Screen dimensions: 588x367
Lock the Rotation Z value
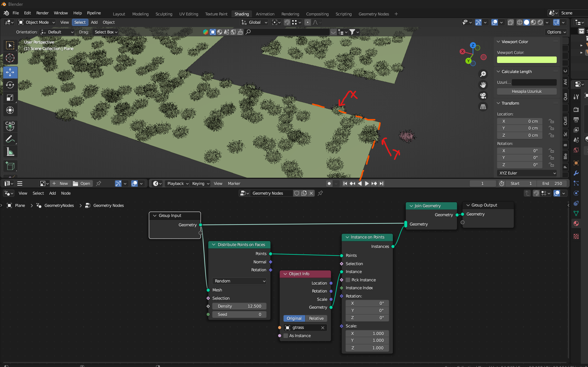(551, 165)
